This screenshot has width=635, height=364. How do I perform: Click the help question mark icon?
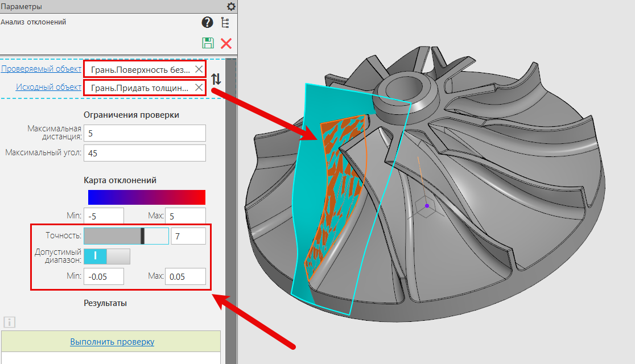tap(207, 23)
